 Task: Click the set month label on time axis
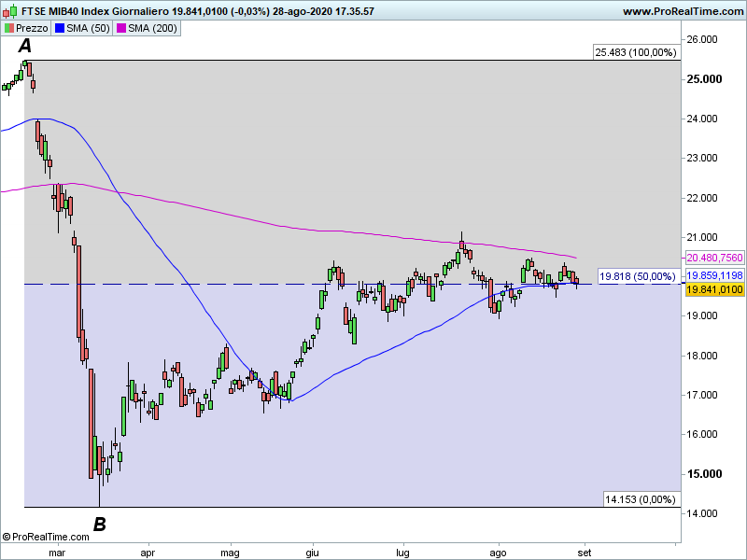pos(585,553)
